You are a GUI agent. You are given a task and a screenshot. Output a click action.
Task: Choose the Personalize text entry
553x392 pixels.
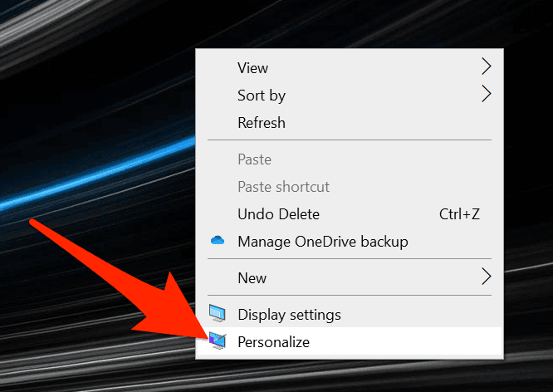click(273, 341)
